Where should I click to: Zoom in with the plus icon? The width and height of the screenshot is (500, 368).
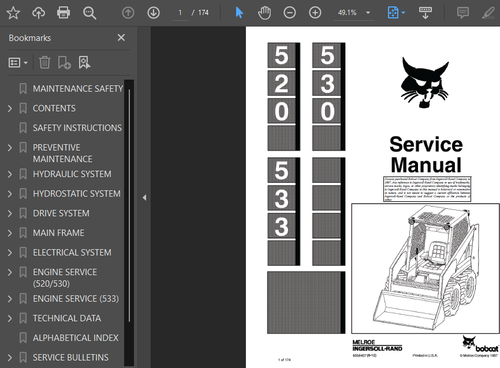click(315, 13)
